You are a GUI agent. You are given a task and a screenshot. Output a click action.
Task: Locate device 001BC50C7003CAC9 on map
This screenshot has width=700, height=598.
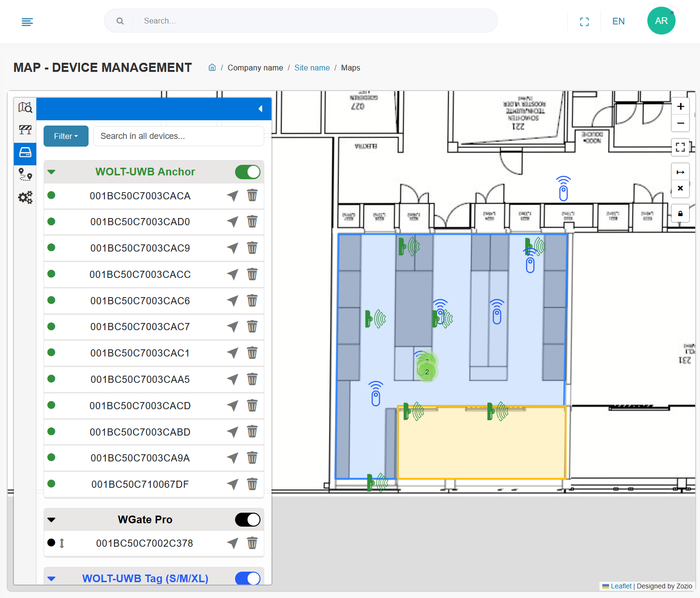(233, 248)
